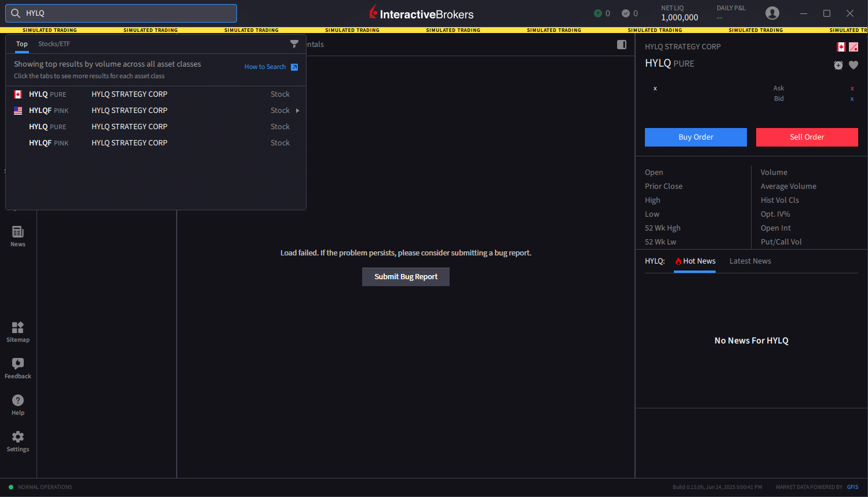Viewport: 868px width, 497px height.
Task: Click the Opt. IV% field label
Action: [x=775, y=214]
